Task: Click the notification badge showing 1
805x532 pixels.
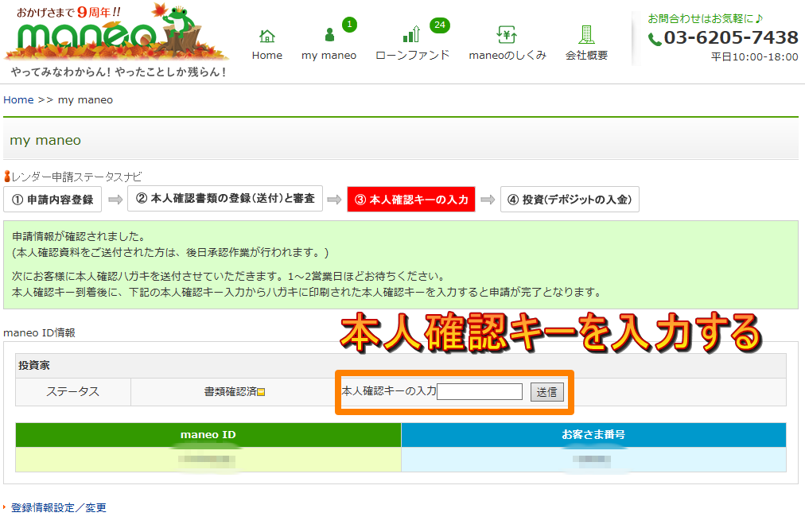Action: tap(350, 24)
